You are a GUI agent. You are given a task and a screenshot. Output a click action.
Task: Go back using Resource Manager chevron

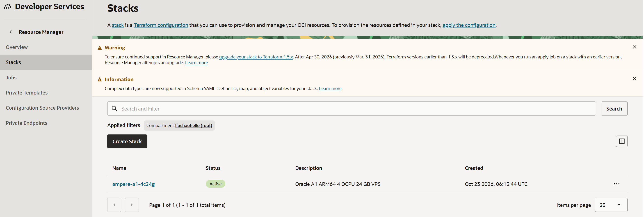11,32
